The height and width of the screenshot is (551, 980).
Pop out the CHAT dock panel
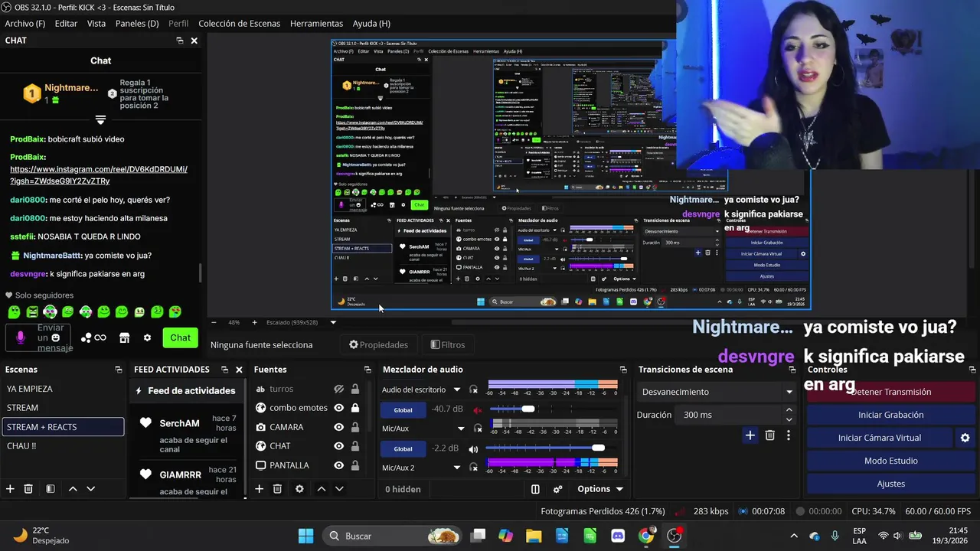pyautogui.click(x=180, y=41)
